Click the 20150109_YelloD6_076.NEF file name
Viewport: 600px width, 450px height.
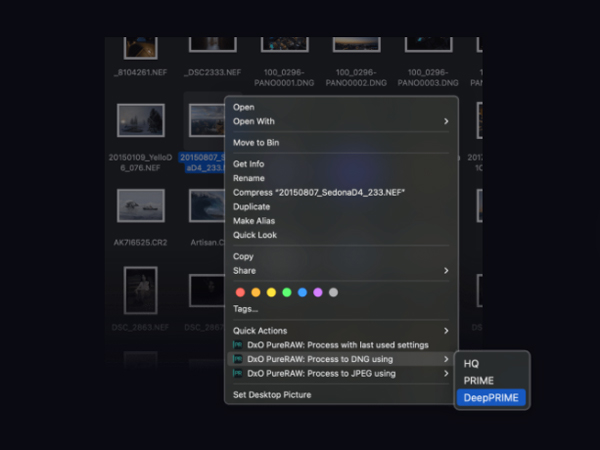pyautogui.click(x=140, y=163)
